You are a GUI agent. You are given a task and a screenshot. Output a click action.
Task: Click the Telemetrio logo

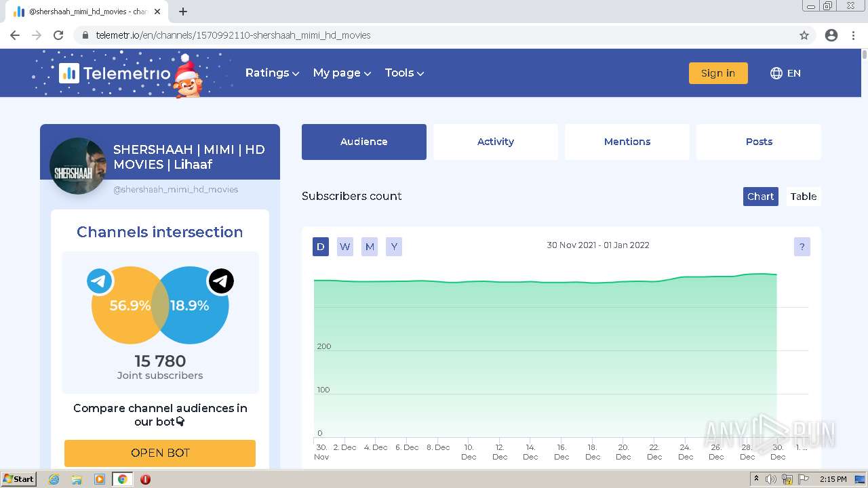tap(115, 73)
